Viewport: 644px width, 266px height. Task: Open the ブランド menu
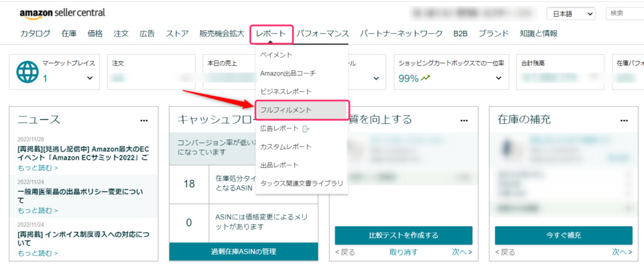click(494, 34)
